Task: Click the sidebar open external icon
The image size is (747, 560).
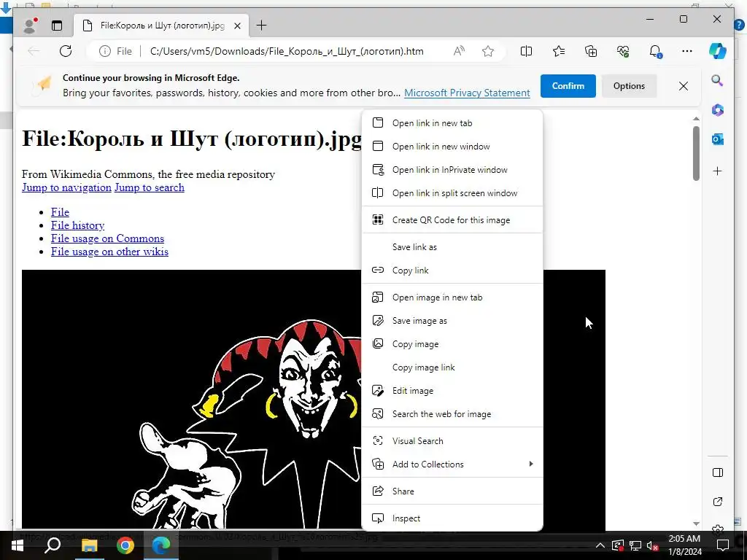Action: click(718, 502)
